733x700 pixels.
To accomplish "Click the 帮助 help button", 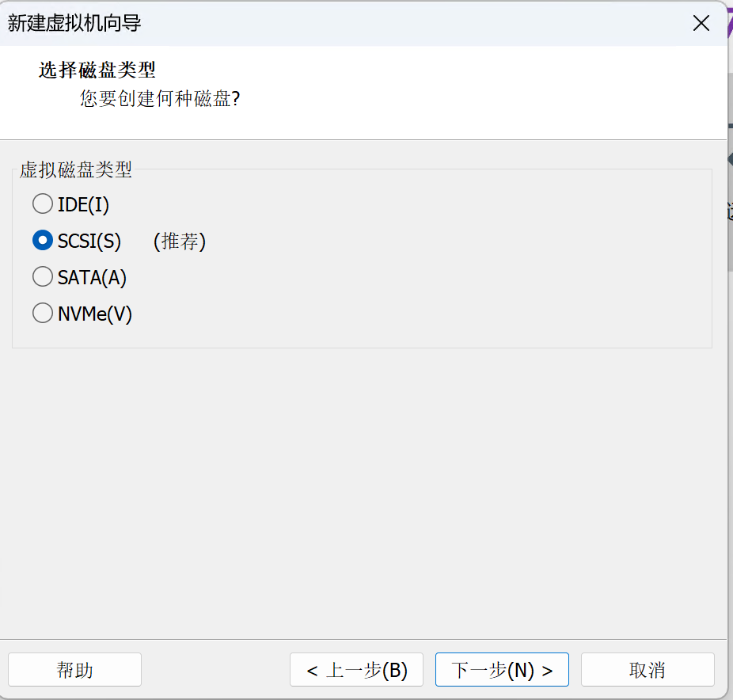I will pos(74,670).
